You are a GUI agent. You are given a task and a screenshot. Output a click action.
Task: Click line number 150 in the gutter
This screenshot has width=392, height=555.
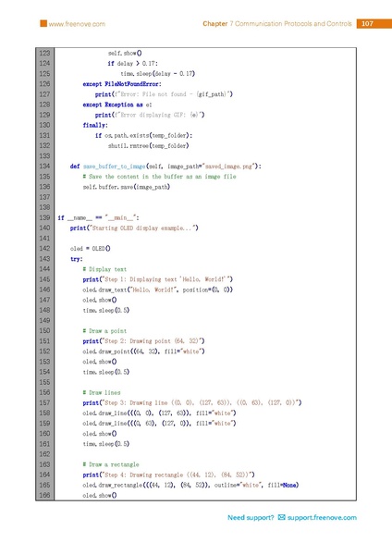click(44, 330)
